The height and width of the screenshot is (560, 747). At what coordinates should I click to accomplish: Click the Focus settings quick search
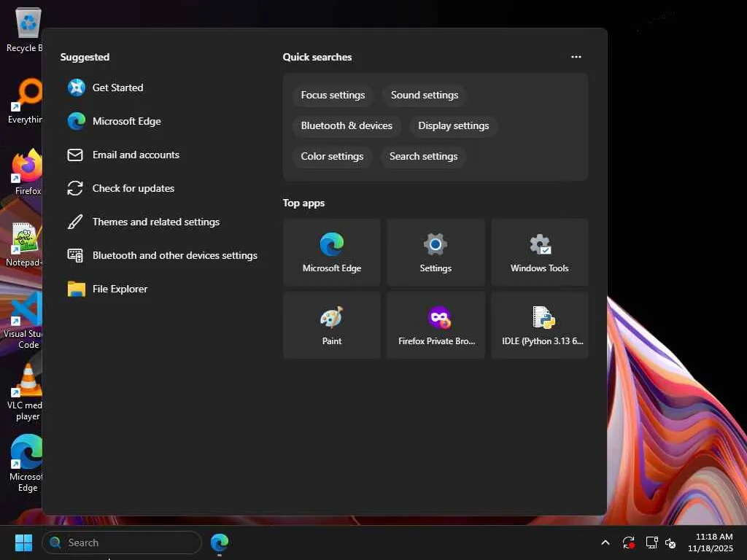tap(333, 96)
